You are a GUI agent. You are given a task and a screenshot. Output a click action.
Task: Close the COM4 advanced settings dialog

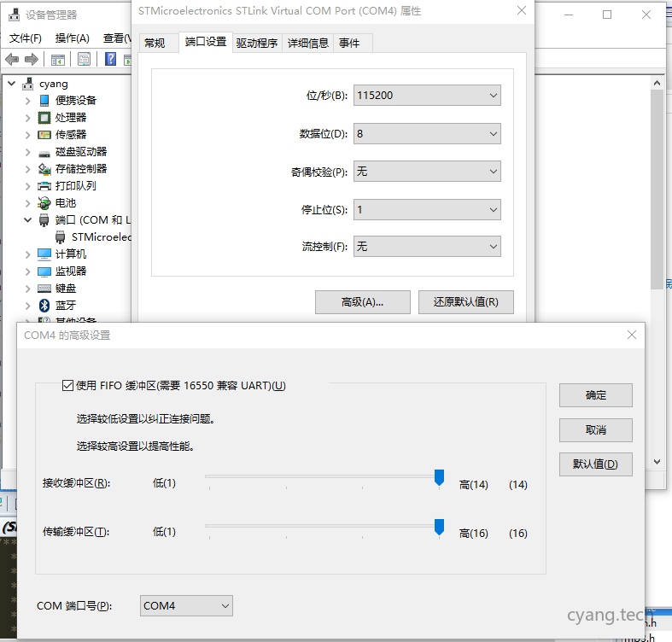pos(632,335)
